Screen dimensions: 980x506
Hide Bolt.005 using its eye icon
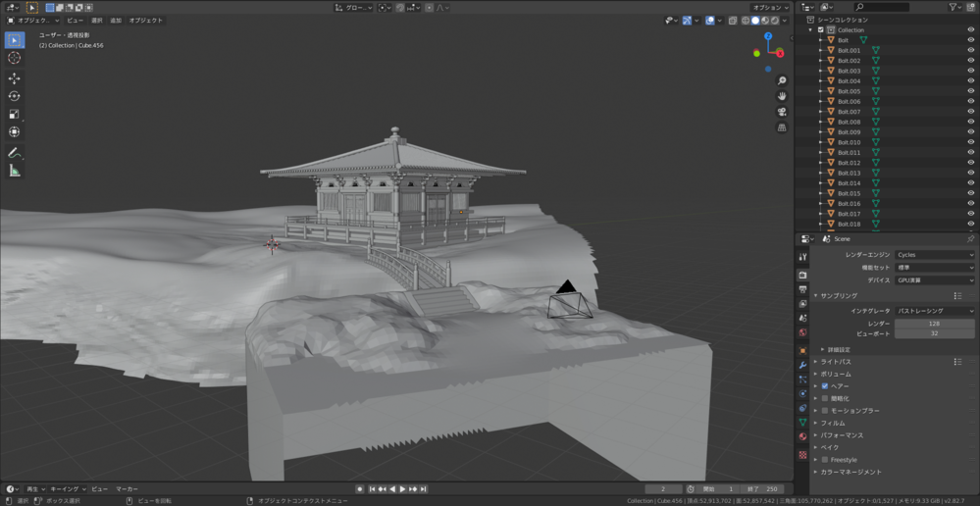[970, 91]
